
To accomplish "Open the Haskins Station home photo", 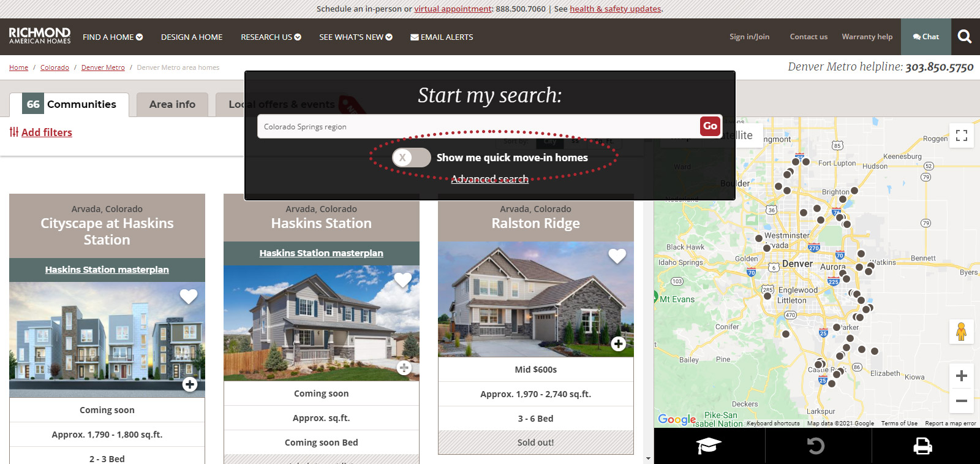I will [322, 323].
